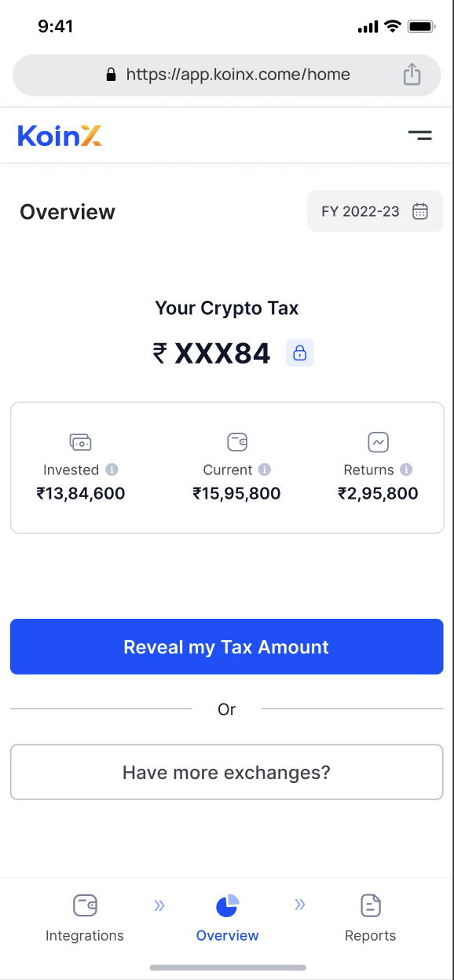The image size is (454, 980).
Task: Click the cash icon above Invested
Action: (80, 442)
